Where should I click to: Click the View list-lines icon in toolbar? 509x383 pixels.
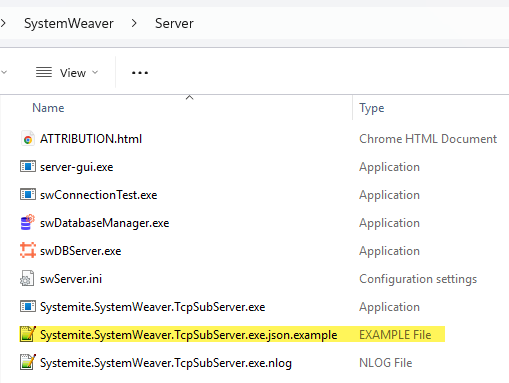coord(44,72)
